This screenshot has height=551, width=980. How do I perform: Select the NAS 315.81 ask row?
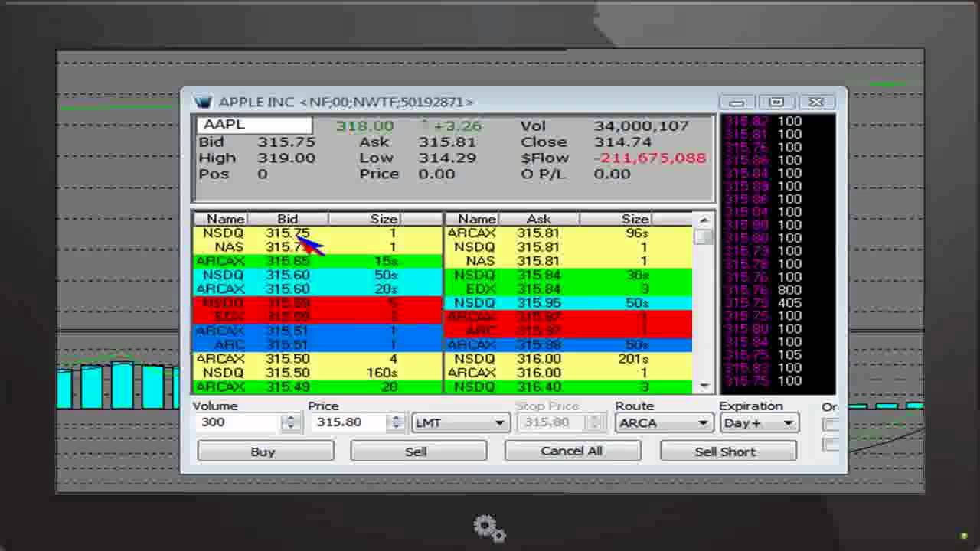[x=568, y=261]
